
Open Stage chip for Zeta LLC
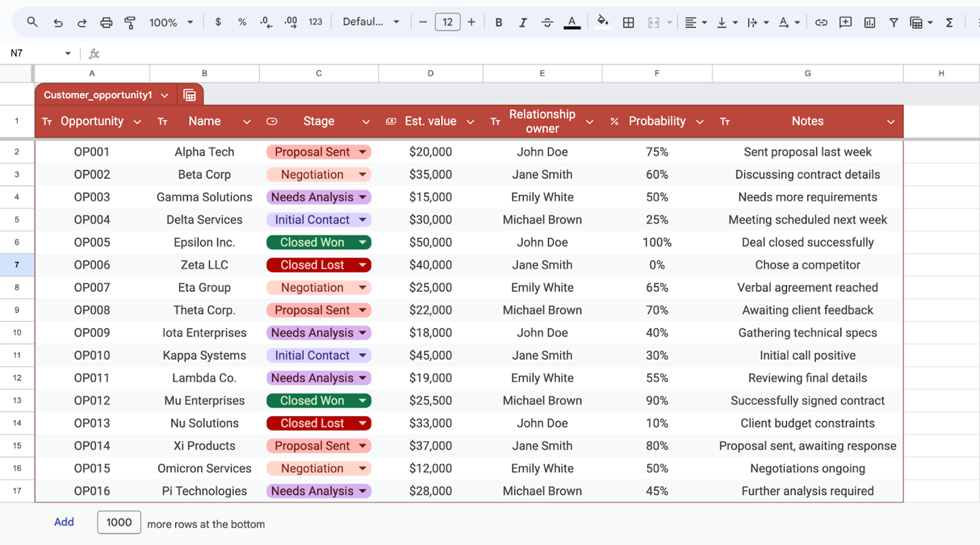click(x=363, y=265)
